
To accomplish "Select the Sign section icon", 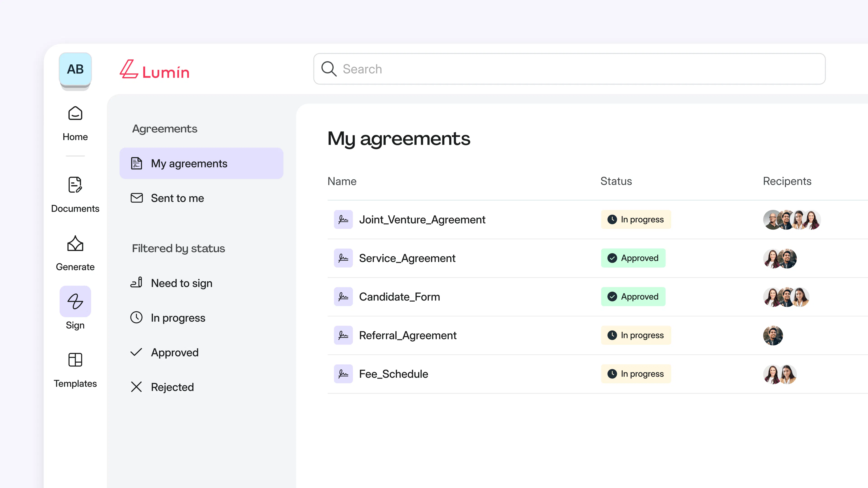I will pos(75,301).
